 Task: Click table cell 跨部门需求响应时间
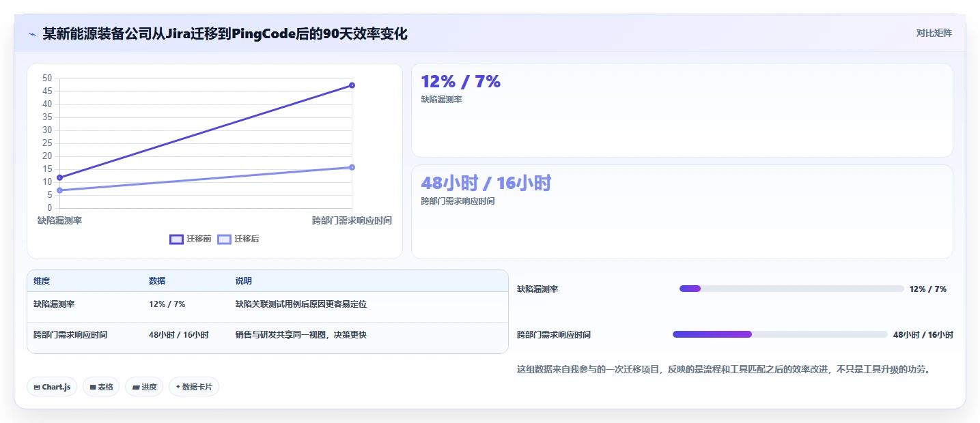point(70,335)
